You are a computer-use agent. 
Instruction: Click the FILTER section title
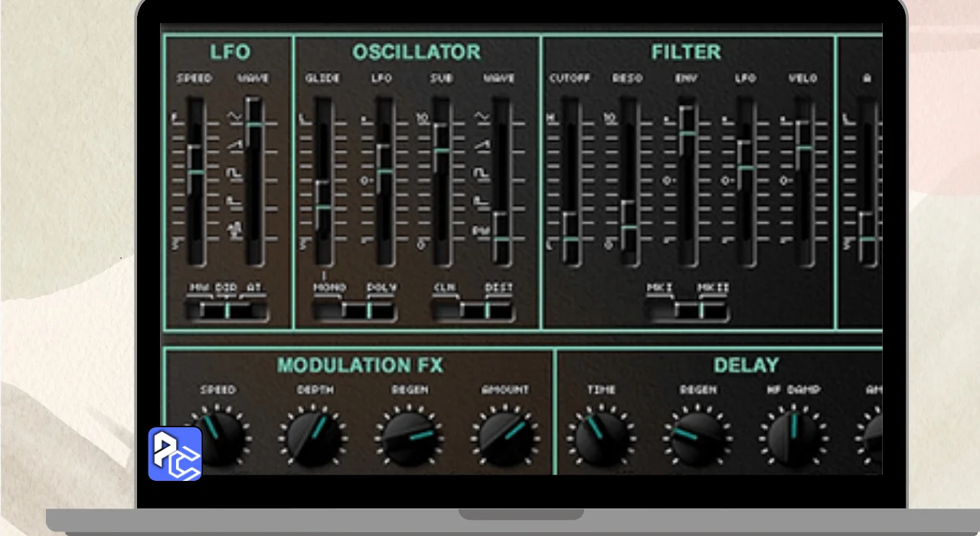687,52
